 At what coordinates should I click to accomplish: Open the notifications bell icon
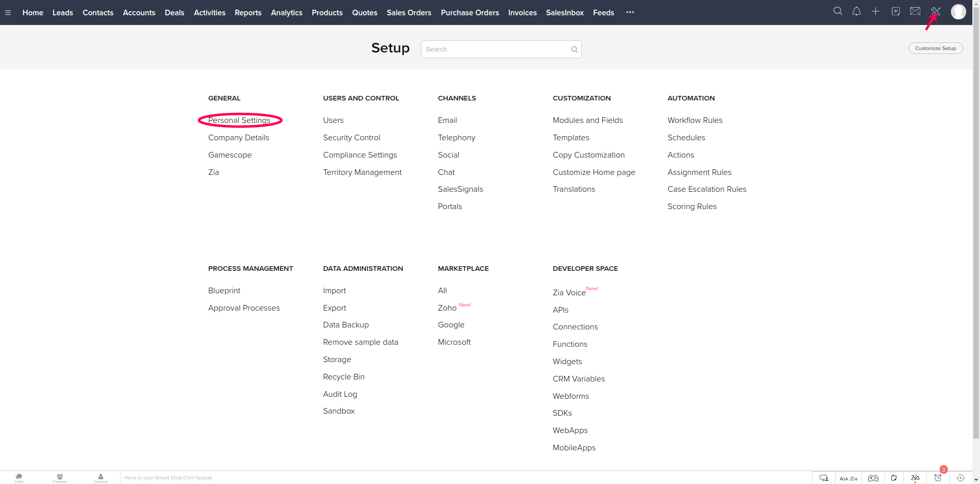(x=856, y=11)
